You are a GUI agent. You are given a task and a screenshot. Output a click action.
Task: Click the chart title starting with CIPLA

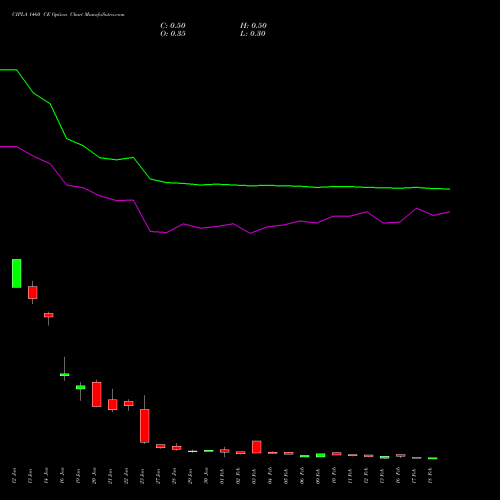click(68, 15)
